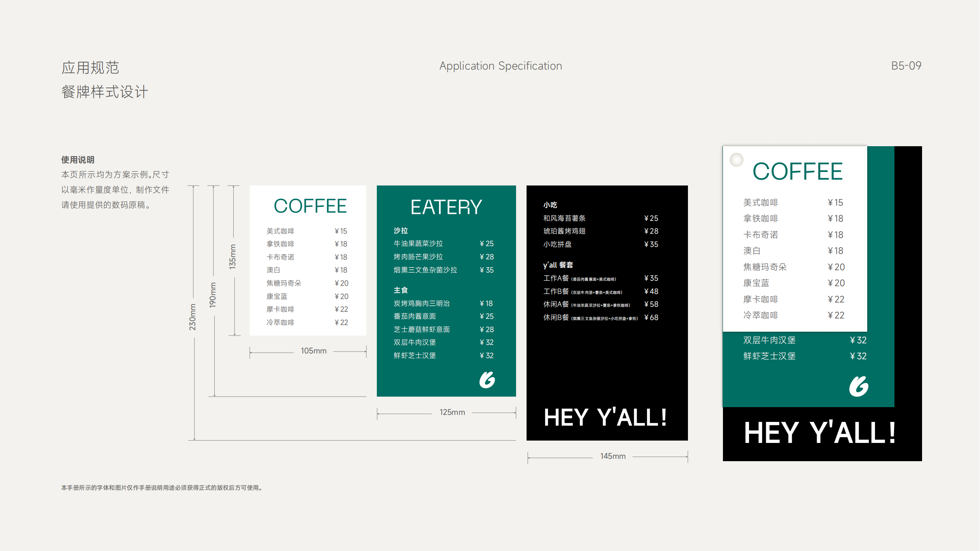Viewport: 980px width, 551px height.
Task: Click the punch hole circle on the COFFEE card
Action: [736, 159]
